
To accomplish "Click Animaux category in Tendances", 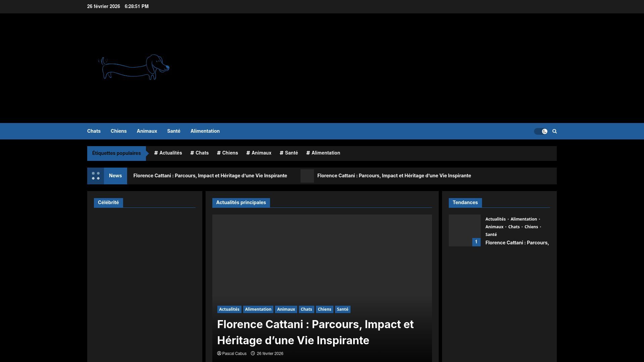I will tap(494, 227).
